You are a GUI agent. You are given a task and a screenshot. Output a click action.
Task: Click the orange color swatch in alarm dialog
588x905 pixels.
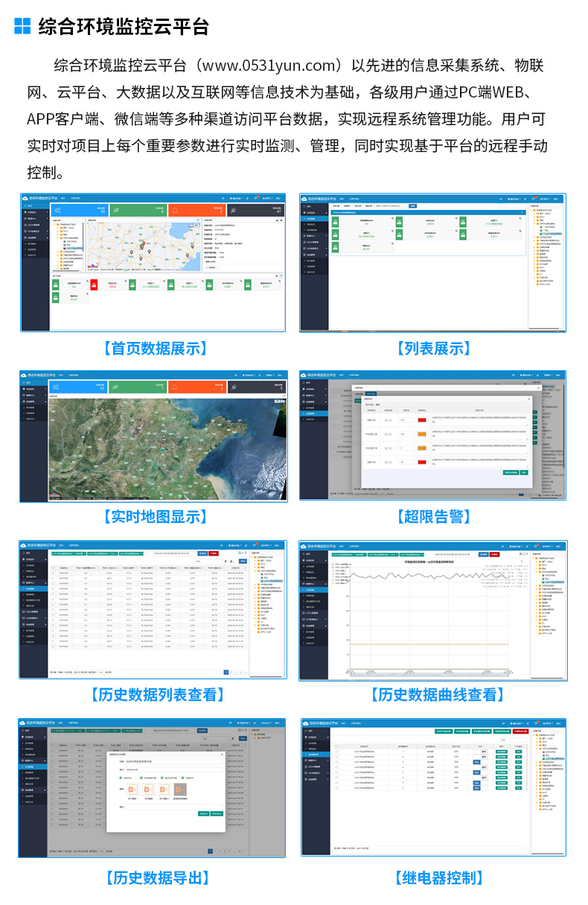pos(422,434)
